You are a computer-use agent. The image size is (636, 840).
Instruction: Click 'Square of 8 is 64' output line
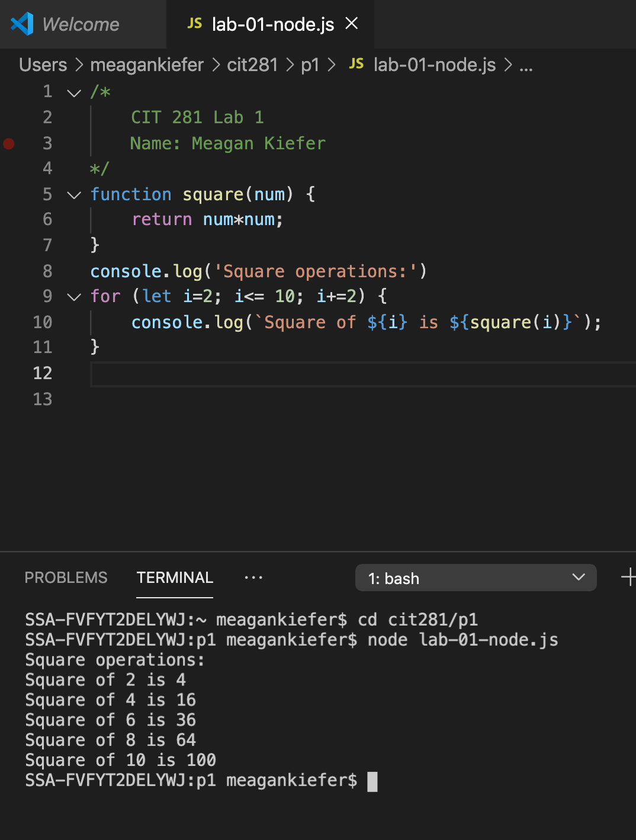(111, 740)
